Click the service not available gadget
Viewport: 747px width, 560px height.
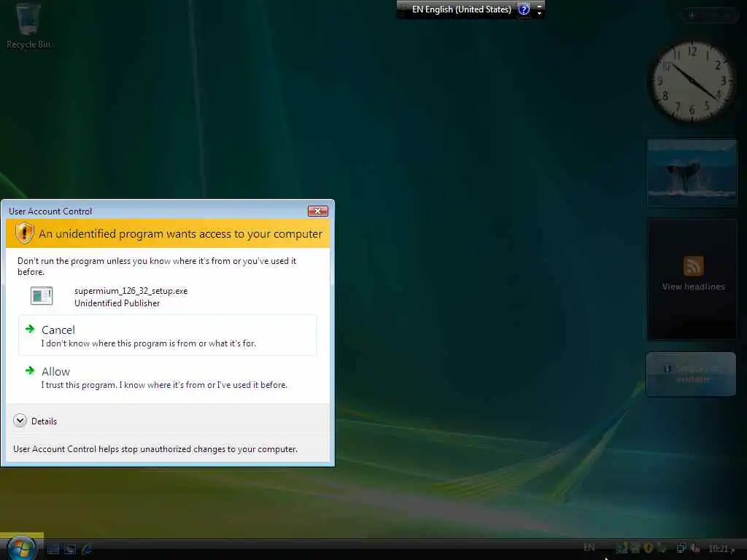[x=692, y=374]
